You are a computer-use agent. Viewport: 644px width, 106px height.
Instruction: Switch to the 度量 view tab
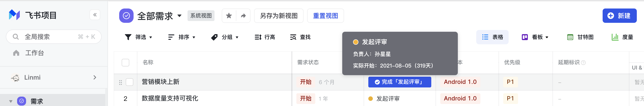coord(622,37)
